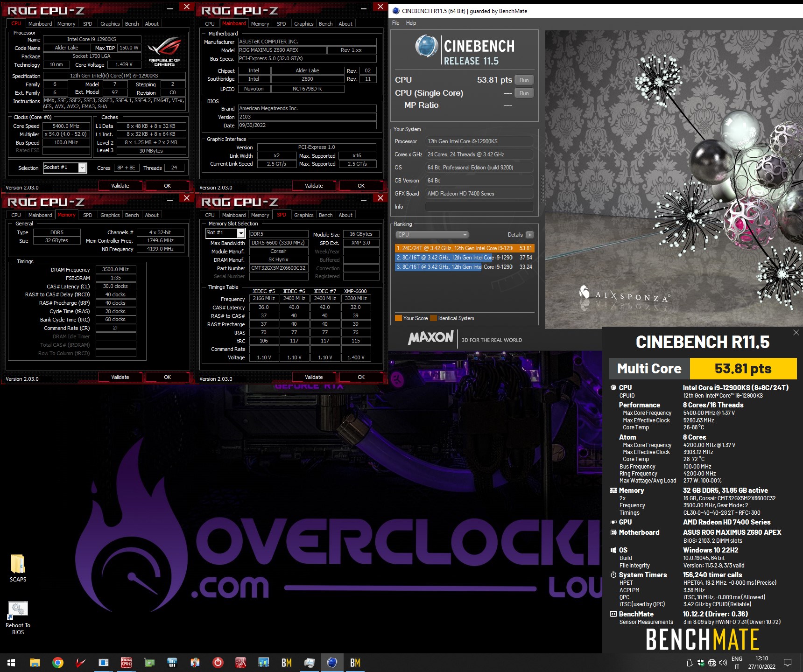This screenshot has width=803, height=672.
Task: Launch Google Chrome from the taskbar
Action: 58,663
